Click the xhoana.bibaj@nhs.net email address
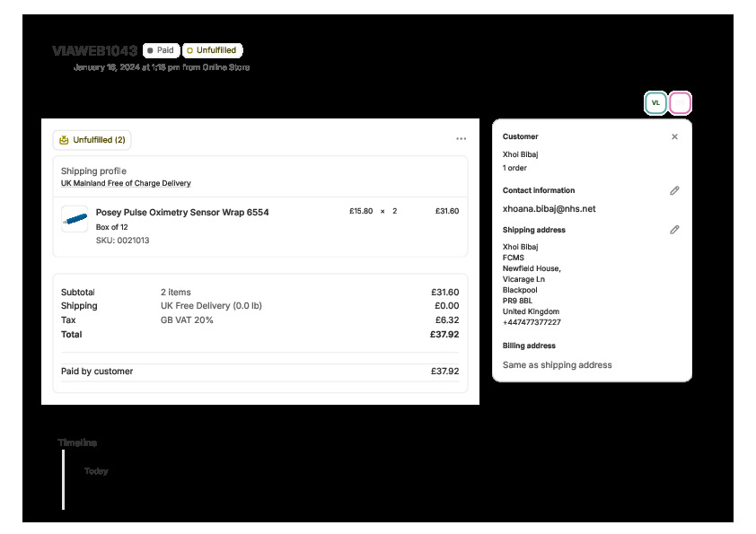 (x=549, y=209)
